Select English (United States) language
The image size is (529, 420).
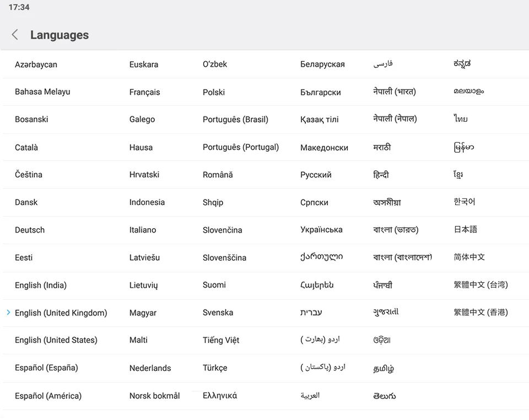tap(56, 340)
